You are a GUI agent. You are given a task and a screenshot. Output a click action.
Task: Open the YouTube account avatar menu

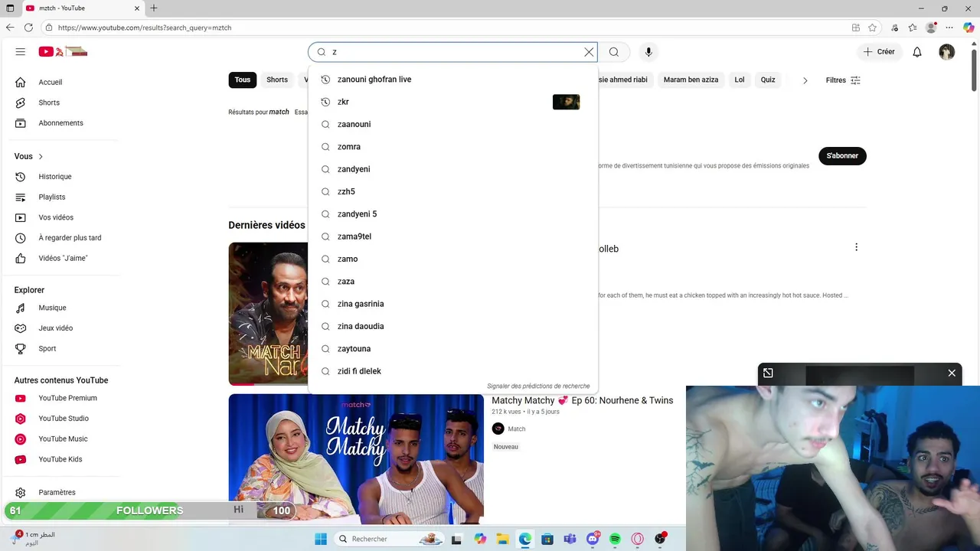pyautogui.click(x=947, y=52)
